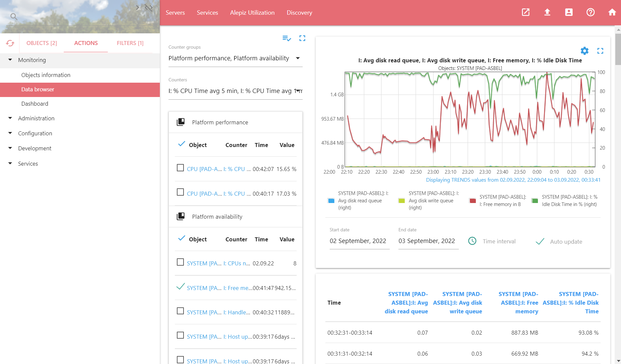Expand the Configuration menu section
621x364 pixels.
click(35, 133)
